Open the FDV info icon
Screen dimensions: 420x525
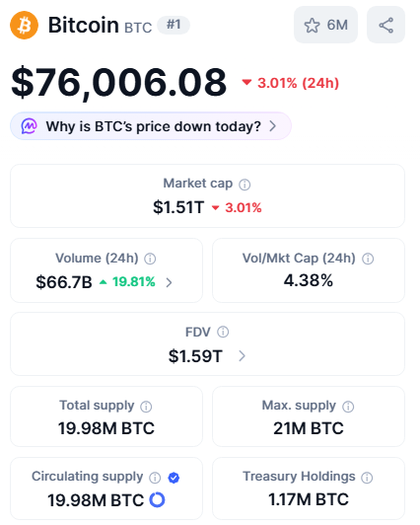tap(223, 332)
